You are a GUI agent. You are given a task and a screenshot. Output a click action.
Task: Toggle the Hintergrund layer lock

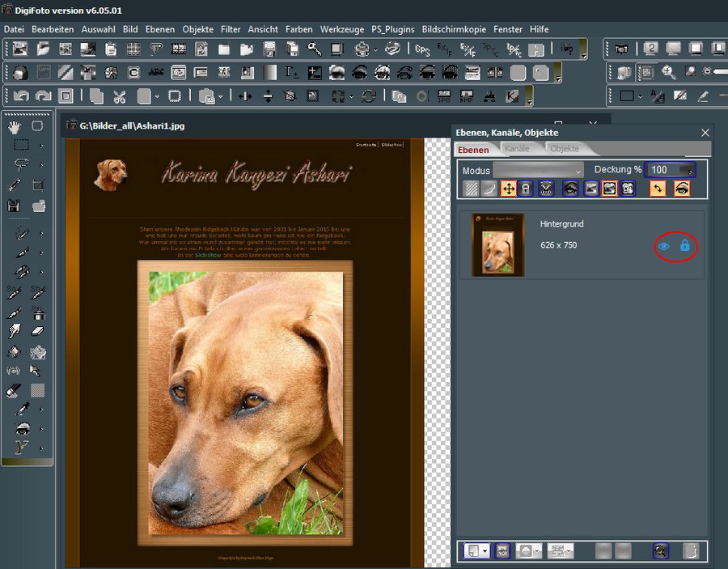[x=685, y=245]
